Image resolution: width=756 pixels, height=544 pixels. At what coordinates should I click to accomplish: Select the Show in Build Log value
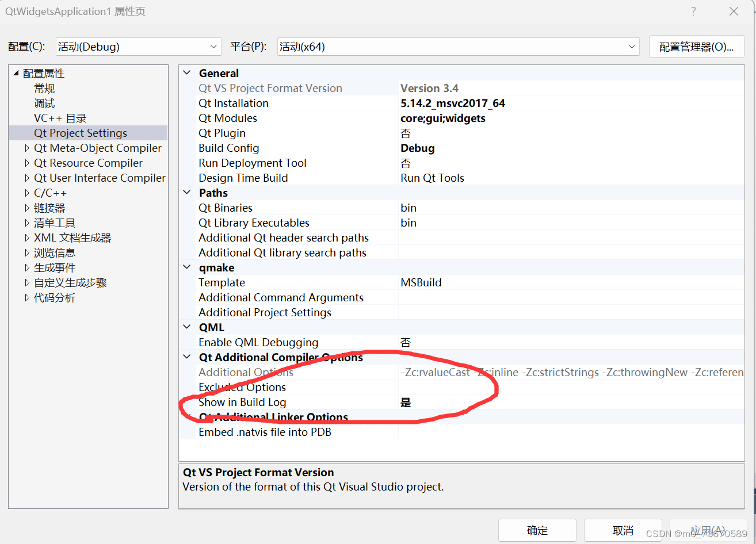coord(406,402)
